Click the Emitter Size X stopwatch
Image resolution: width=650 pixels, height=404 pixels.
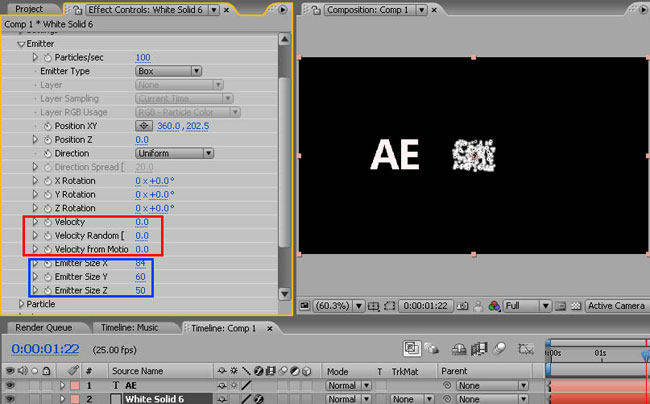pos(46,262)
